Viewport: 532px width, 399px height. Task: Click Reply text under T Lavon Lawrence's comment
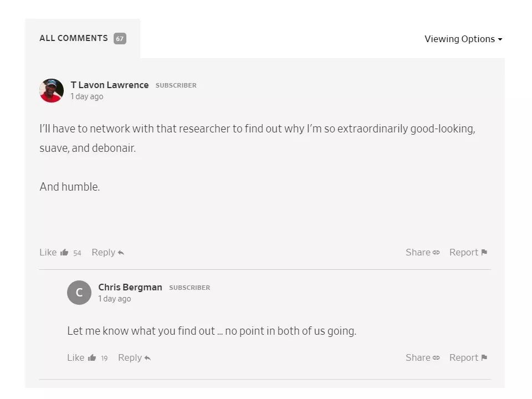(103, 253)
